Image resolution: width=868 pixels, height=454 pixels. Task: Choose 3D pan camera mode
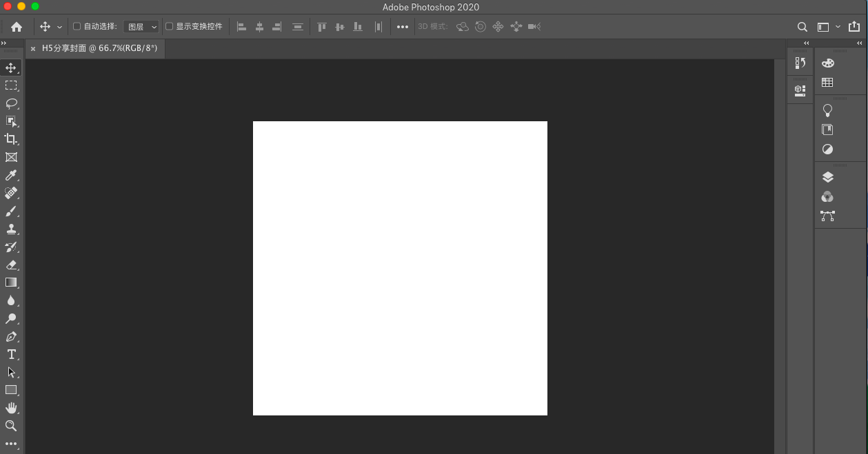[x=498, y=27]
